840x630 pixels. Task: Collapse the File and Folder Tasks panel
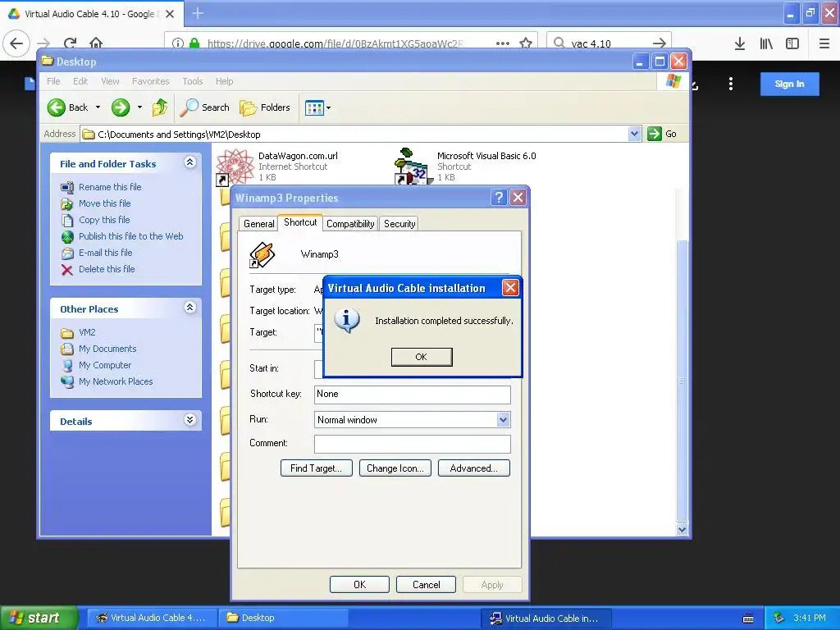point(189,162)
